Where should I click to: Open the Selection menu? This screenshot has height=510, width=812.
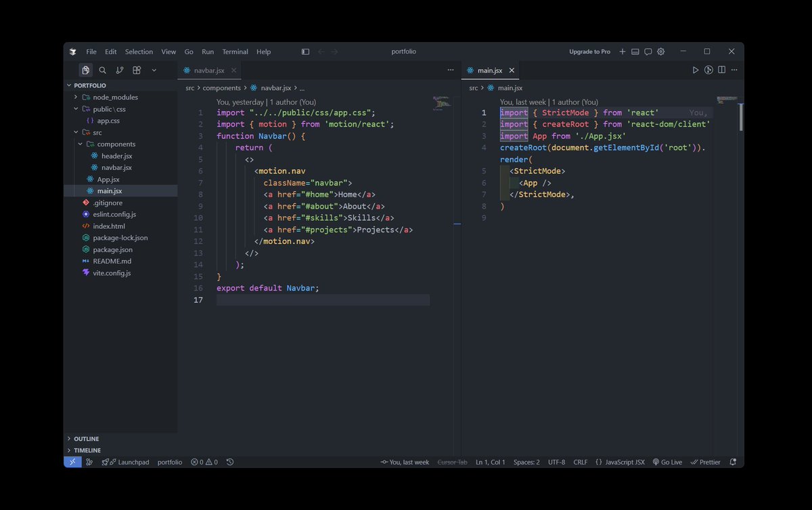tap(139, 51)
